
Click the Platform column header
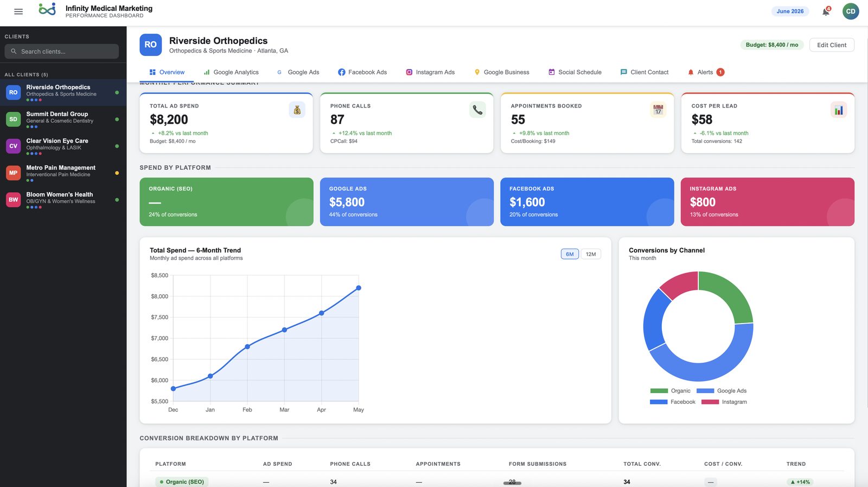(x=170, y=464)
